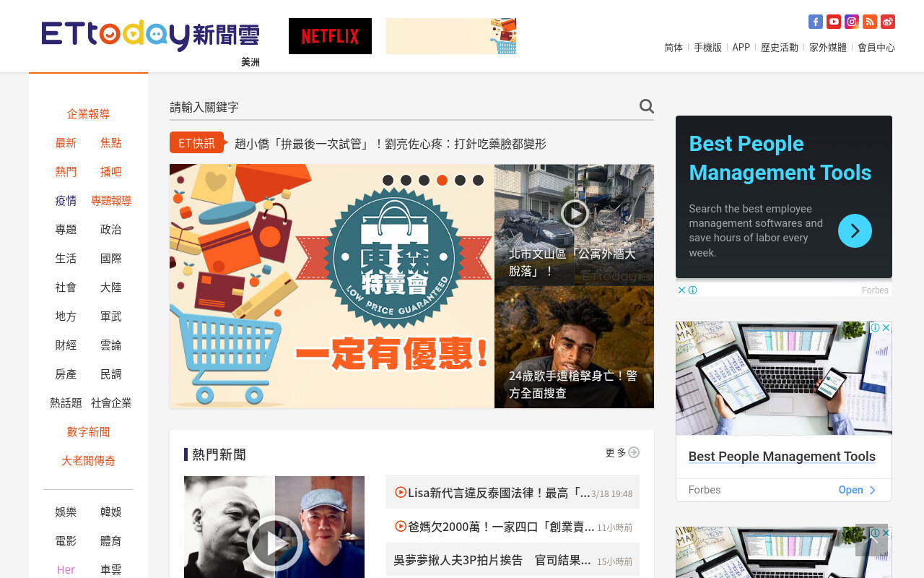Open the RSS feed icon
This screenshot has height=578, width=924.
tap(870, 22)
